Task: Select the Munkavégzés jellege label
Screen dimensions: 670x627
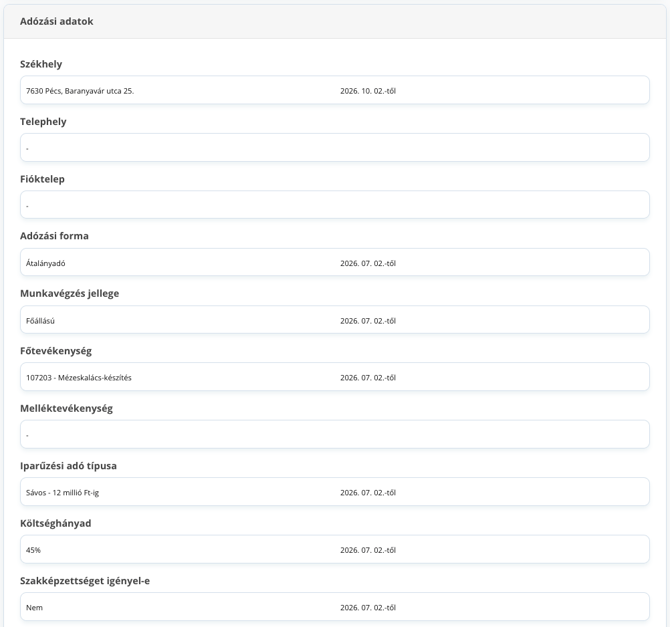Action: tap(70, 294)
